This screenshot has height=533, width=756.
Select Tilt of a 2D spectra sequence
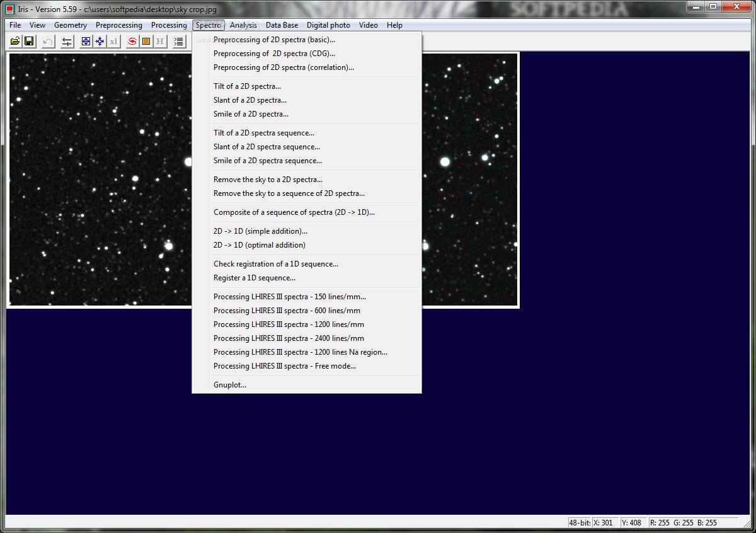click(307, 133)
